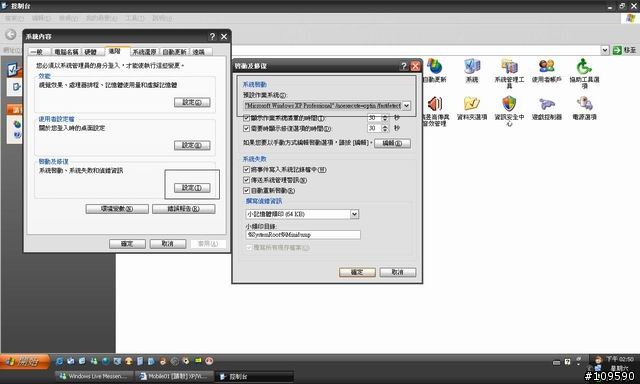
Task: Switch to Windows Live Messenger taskbar button
Action: [95, 376]
